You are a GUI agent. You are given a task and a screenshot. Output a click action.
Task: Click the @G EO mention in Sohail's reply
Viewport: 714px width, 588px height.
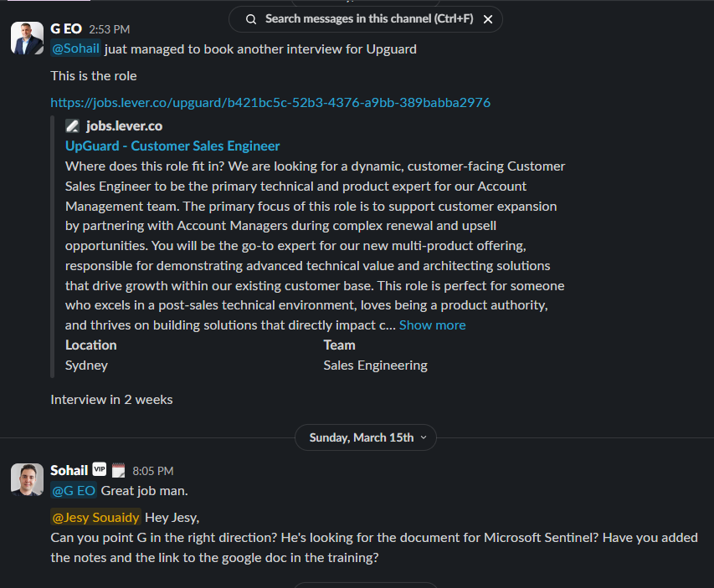74,490
